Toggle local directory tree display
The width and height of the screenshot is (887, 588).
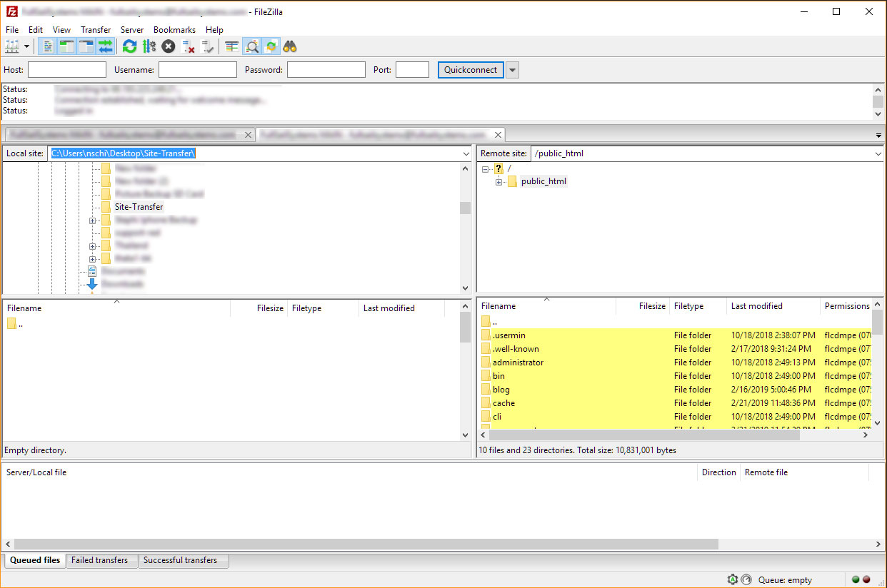pos(66,46)
